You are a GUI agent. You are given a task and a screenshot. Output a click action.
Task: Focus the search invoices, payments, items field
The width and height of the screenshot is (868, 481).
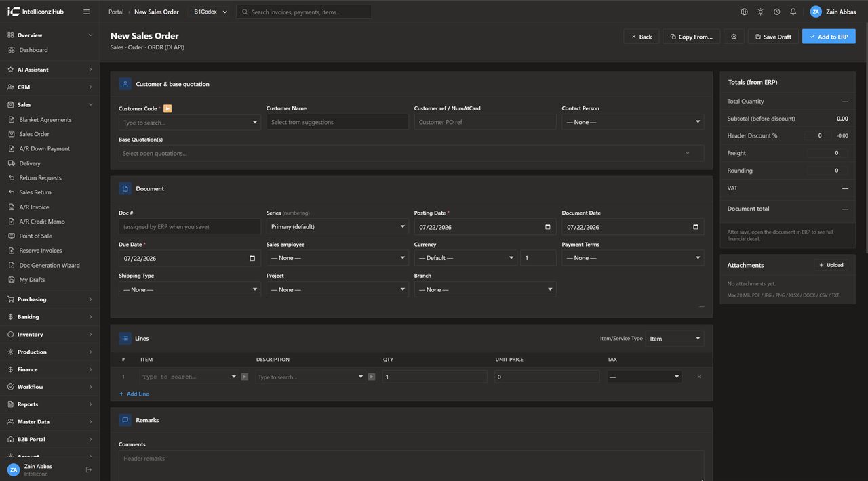(x=304, y=12)
